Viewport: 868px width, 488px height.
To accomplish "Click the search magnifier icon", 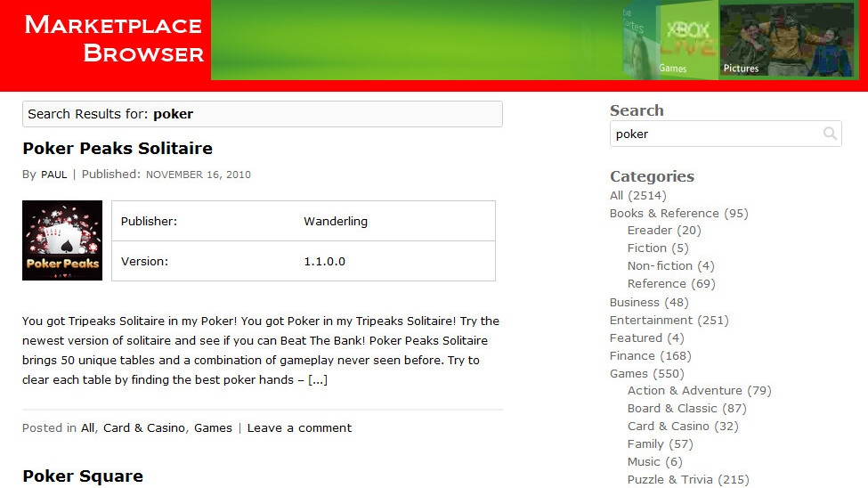I will pyautogui.click(x=830, y=134).
